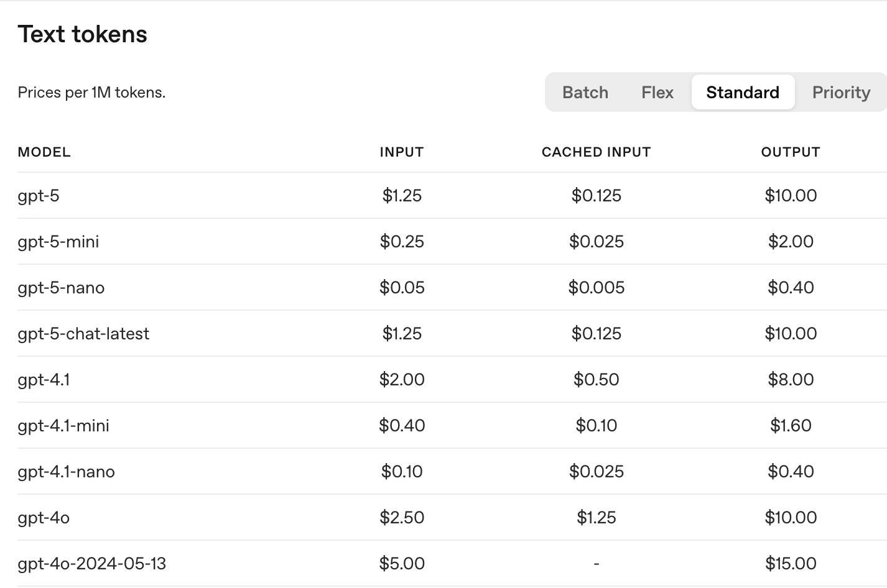Open the Priority pricing tab
Viewport: 887px width, 588px height.
coord(841,92)
